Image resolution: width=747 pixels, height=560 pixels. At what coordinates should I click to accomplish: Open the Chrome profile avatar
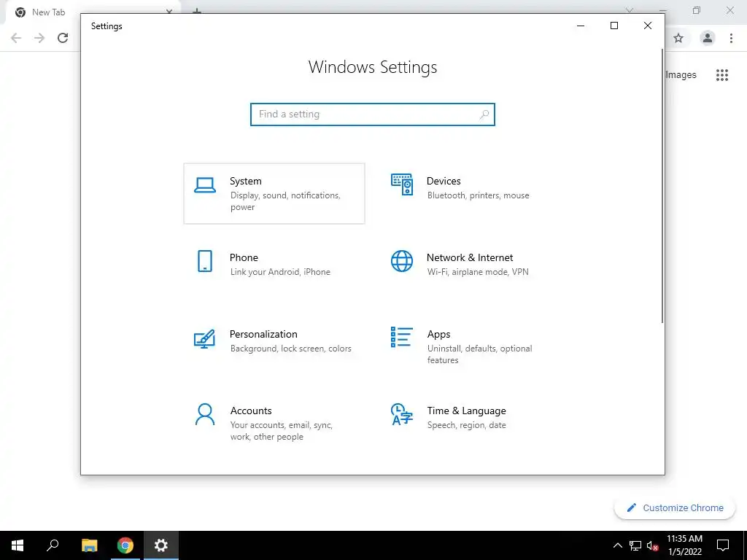(708, 38)
